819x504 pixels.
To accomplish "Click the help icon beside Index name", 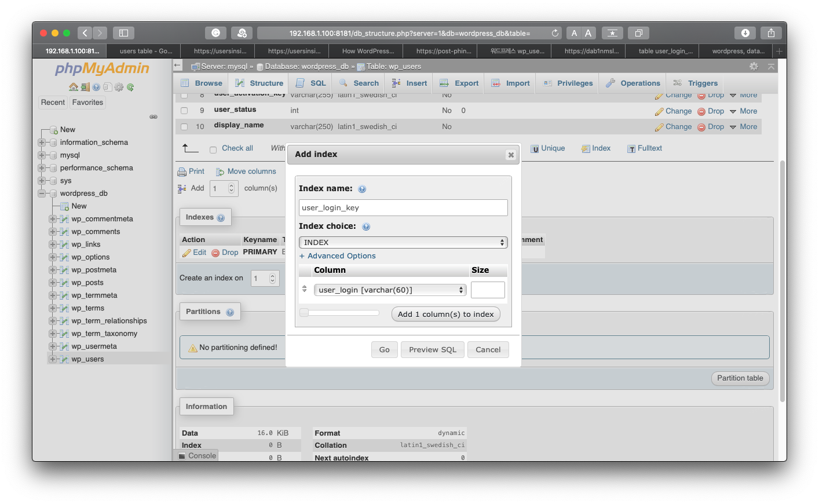I will pos(362,189).
